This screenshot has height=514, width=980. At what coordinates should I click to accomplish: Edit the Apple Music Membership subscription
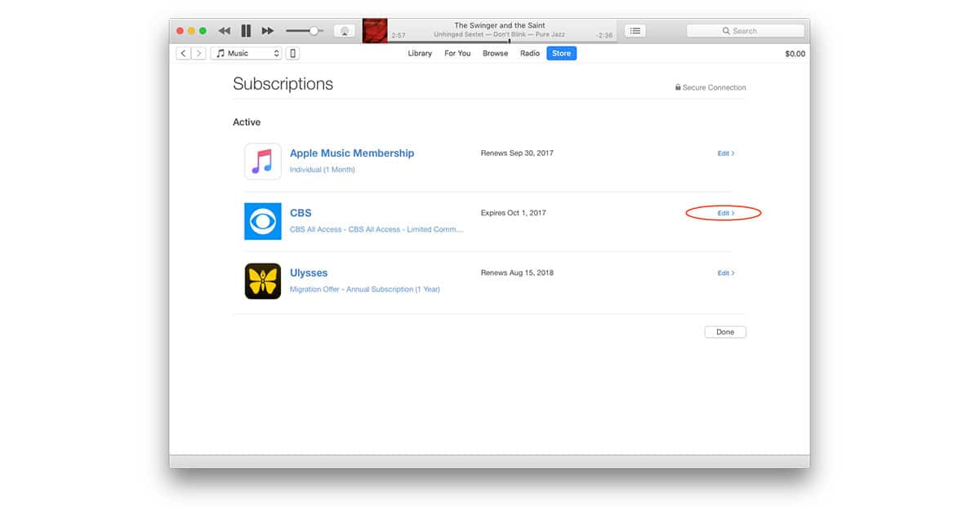[x=726, y=153]
